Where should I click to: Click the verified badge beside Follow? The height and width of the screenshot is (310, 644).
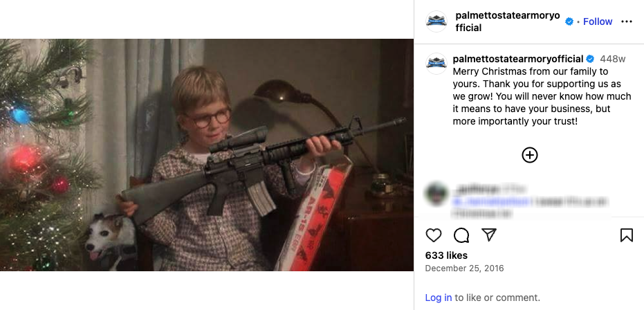click(569, 21)
